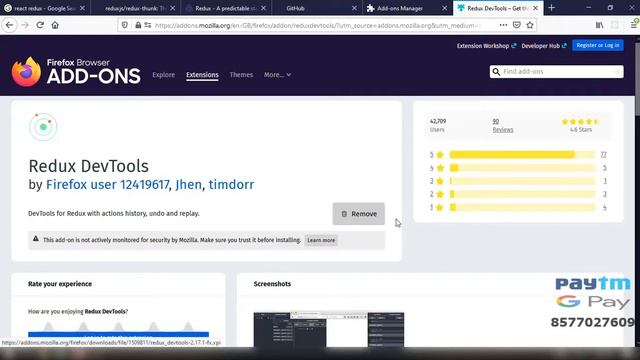The height and width of the screenshot is (360, 640).
Task: Filter reviews by 3 star bar
Action: (522, 181)
